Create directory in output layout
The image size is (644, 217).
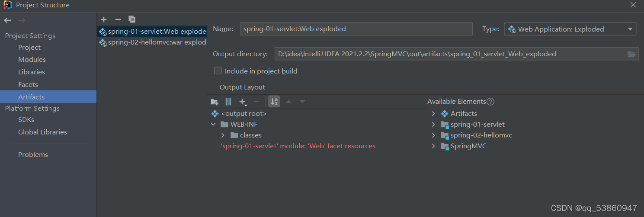point(215,102)
